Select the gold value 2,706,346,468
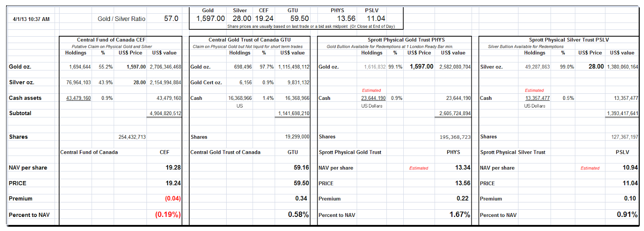Screen dimensions: 644x231 click(x=165, y=67)
